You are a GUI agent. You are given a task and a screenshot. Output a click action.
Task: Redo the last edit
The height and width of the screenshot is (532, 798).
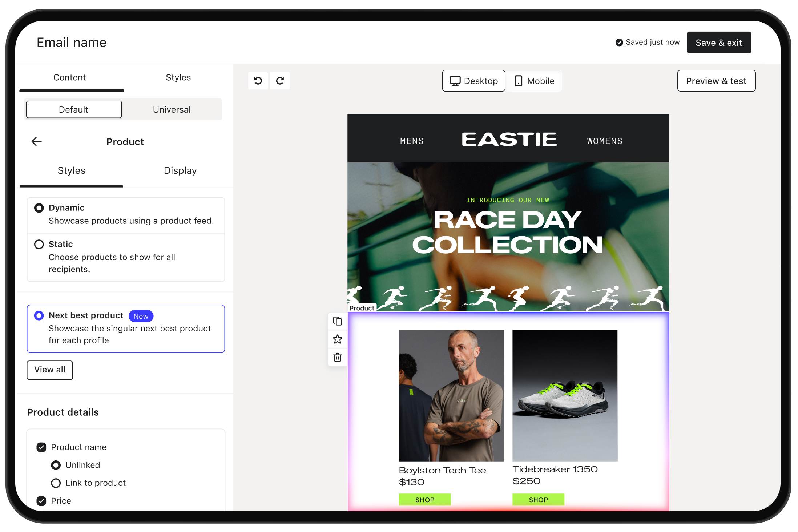click(x=280, y=81)
